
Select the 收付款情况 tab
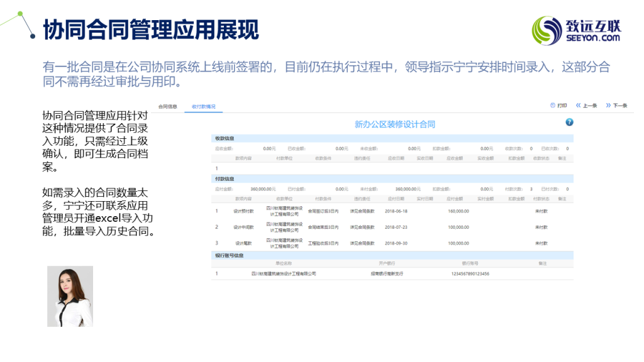point(204,107)
